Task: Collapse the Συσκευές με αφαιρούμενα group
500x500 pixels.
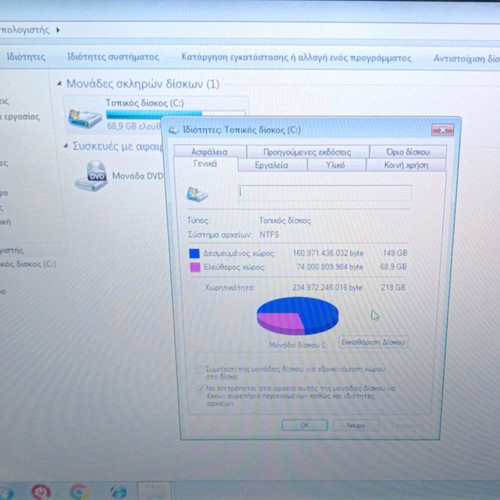Action: click(66, 146)
